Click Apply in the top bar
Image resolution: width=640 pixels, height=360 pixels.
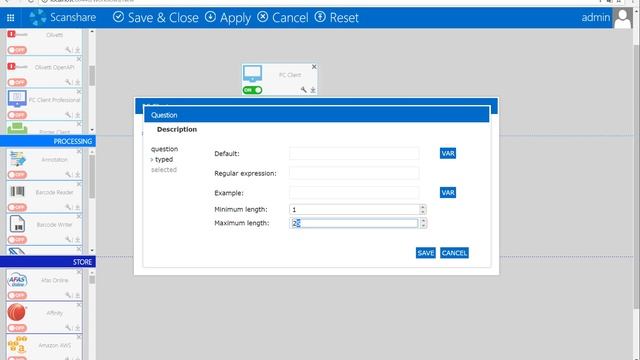(228, 18)
